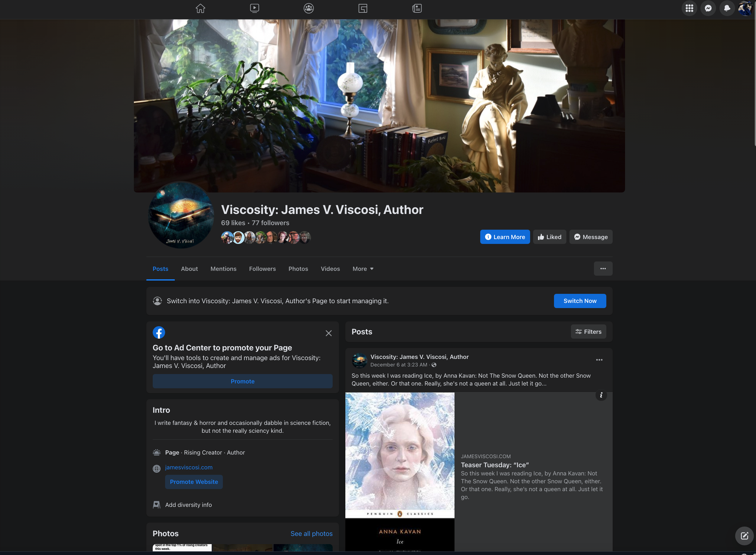756x555 pixels.
Task: Open the Notifications bell icon
Action: click(x=727, y=8)
